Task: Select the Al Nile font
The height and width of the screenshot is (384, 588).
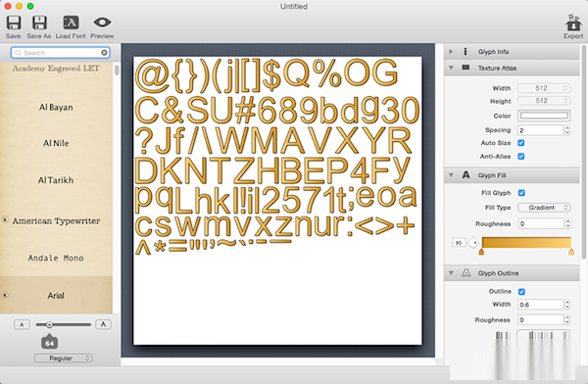Action: tap(56, 143)
